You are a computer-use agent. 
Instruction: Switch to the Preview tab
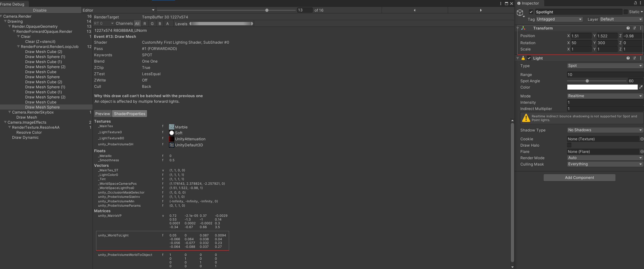[103, 114]
